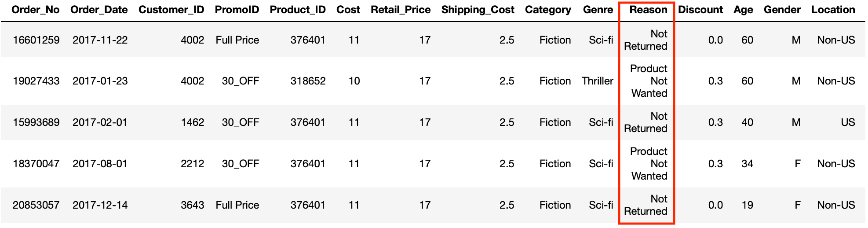
Task: Select the Order_No column header
Action: pyautogui.click(x=36, y=10)
